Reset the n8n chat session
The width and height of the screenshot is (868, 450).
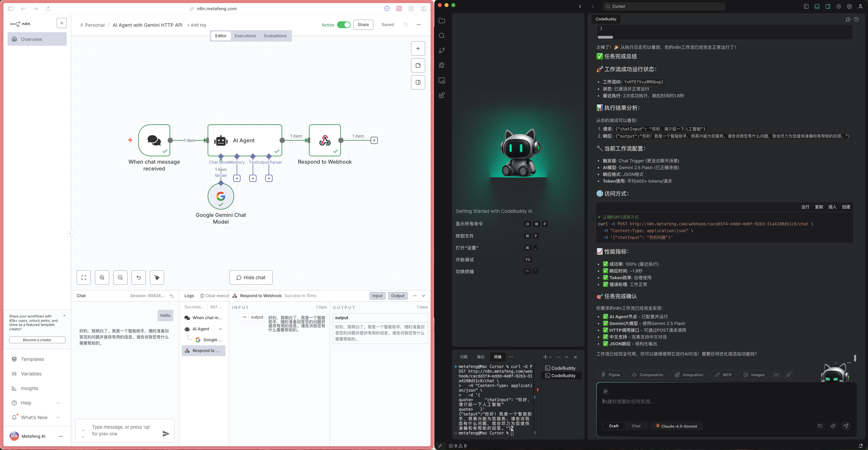172,296
